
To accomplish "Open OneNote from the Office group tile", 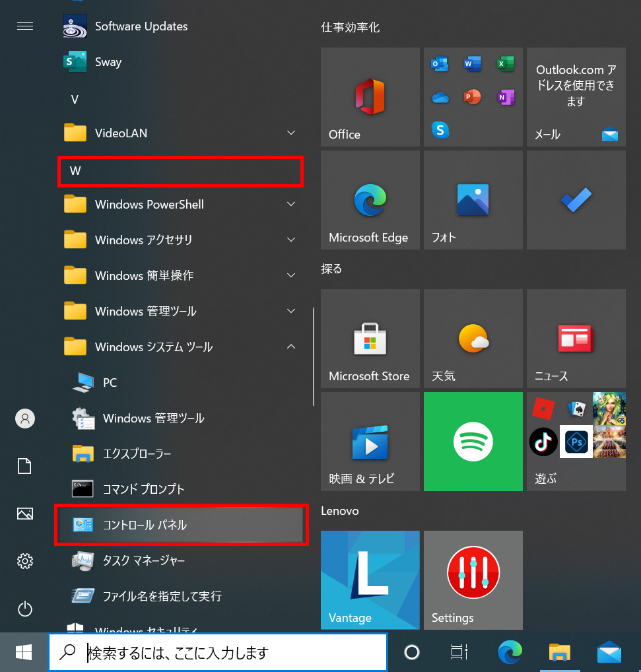I will coord(506,97).
